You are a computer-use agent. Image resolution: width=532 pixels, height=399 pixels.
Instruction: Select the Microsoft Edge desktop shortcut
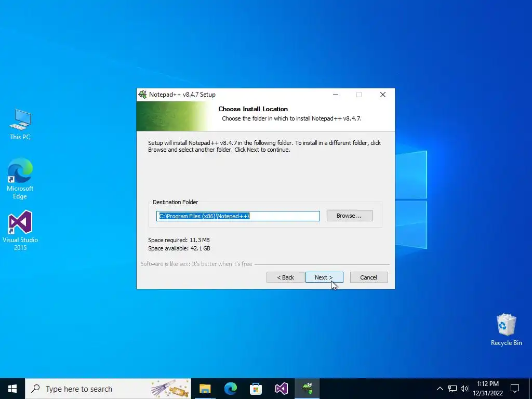coord(20,179)
